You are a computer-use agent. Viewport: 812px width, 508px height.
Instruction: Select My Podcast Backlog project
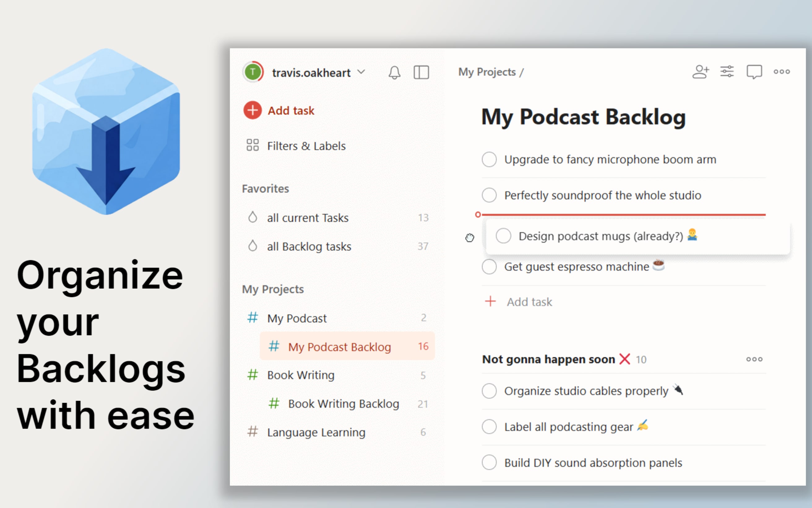[x=347, y=346]
